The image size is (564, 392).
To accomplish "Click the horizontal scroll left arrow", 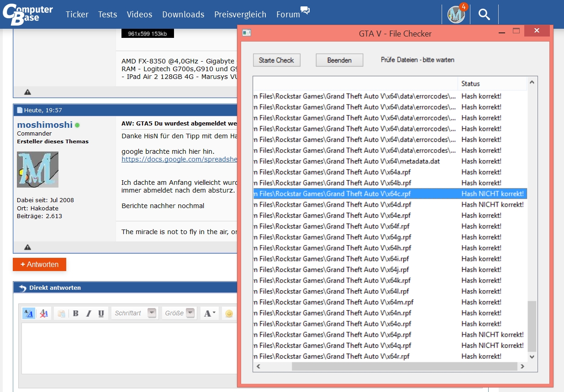I will (258, 366).
